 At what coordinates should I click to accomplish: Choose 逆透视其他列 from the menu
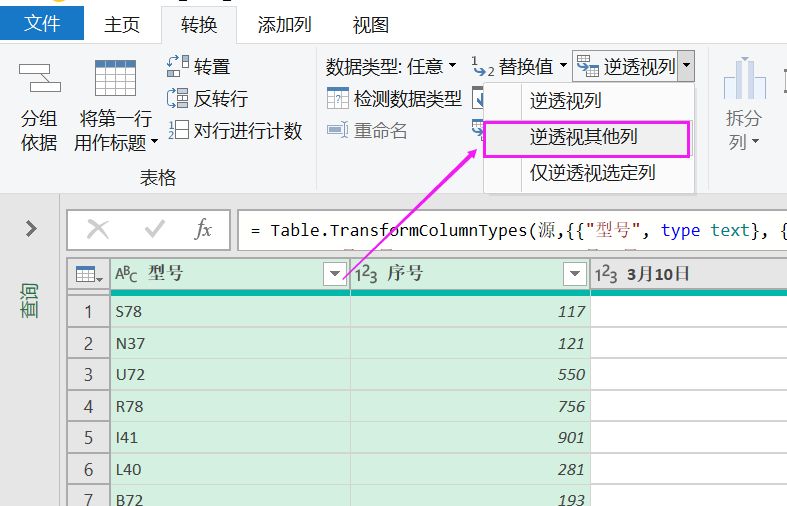pyautogui.click(x=587, y=139)
